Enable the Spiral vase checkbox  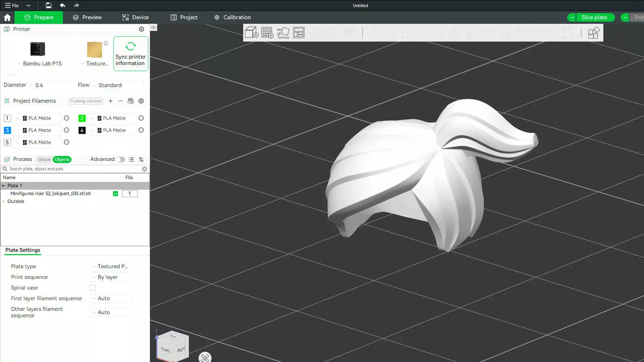pyautogui.click(x=92, y=288)
